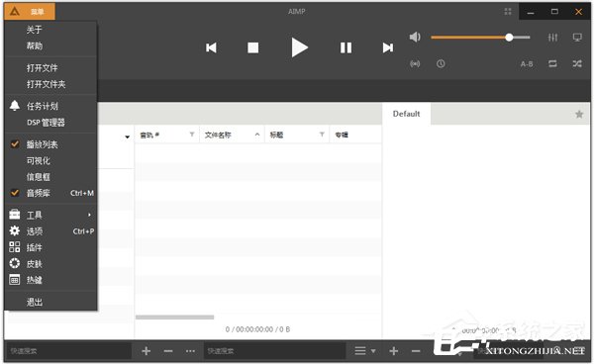Stop playback
This screenshot has height=364, width=594.
[x=252, y=47]
